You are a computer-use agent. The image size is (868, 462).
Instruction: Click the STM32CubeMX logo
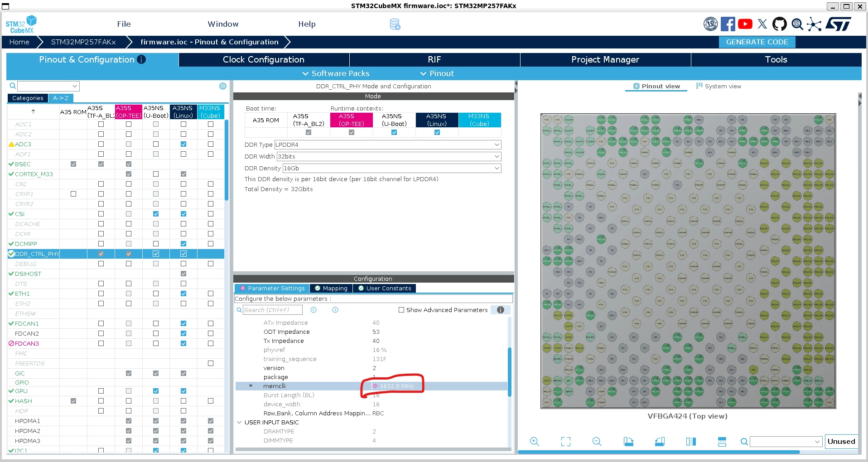(x=21, y=24)
